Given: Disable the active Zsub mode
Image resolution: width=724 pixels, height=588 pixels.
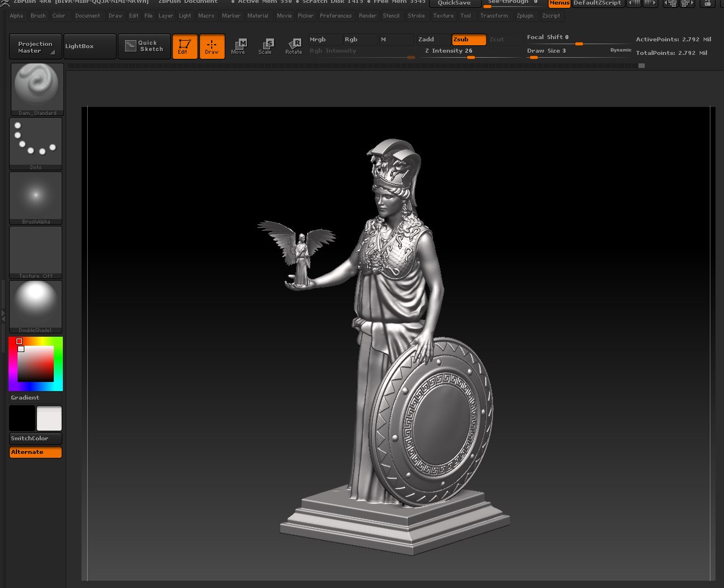Looking at the screenshot, I should 468,40.
